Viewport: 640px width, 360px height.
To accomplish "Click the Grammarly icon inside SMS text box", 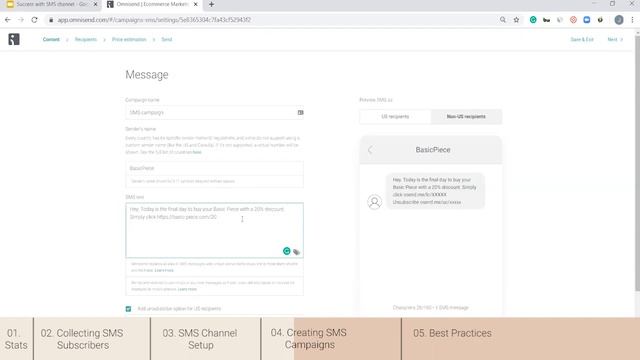I will coord(287,251).
